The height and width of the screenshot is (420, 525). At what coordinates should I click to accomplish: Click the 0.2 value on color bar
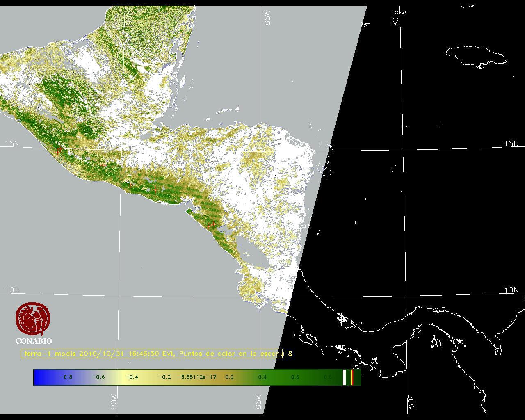pyautogui.click(x=229, y=377)
